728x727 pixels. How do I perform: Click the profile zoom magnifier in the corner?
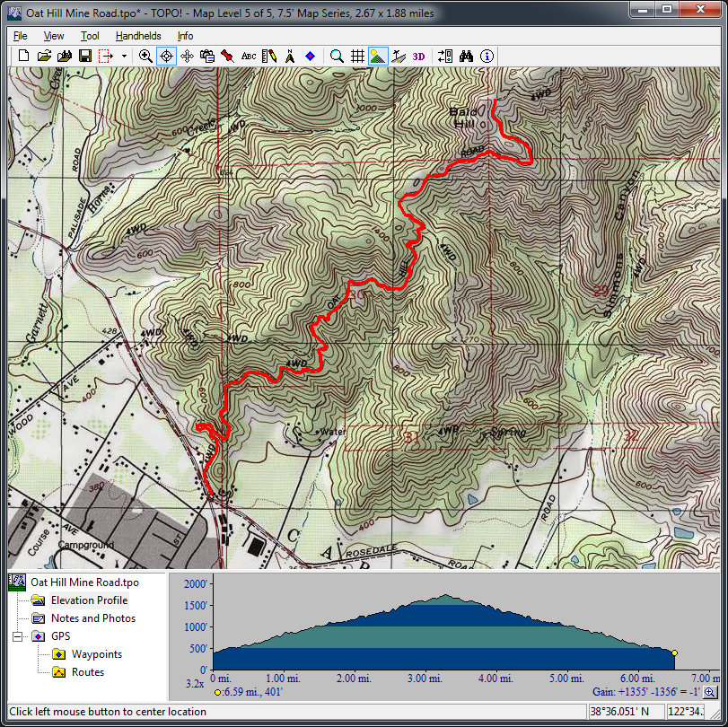709,692
